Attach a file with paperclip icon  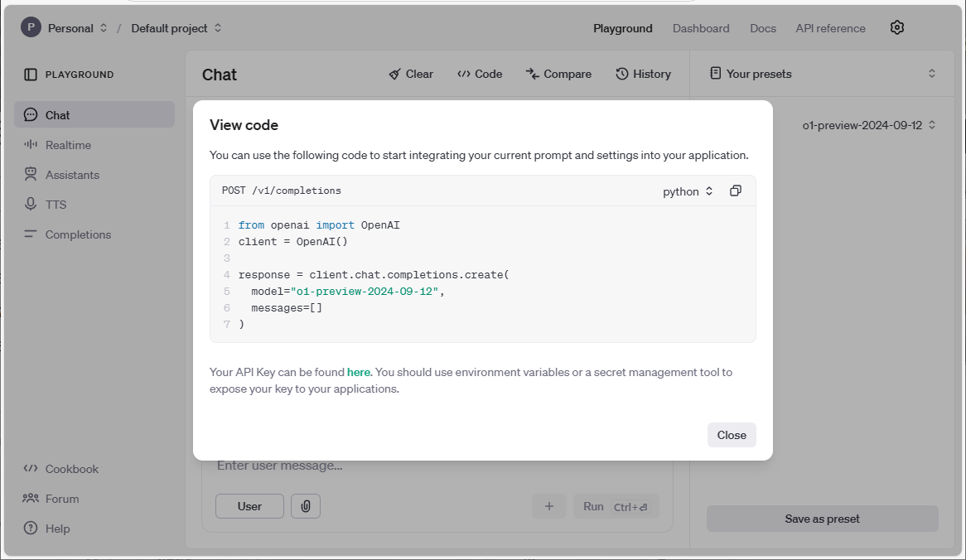pyautogui.click(x=306, y=506)
